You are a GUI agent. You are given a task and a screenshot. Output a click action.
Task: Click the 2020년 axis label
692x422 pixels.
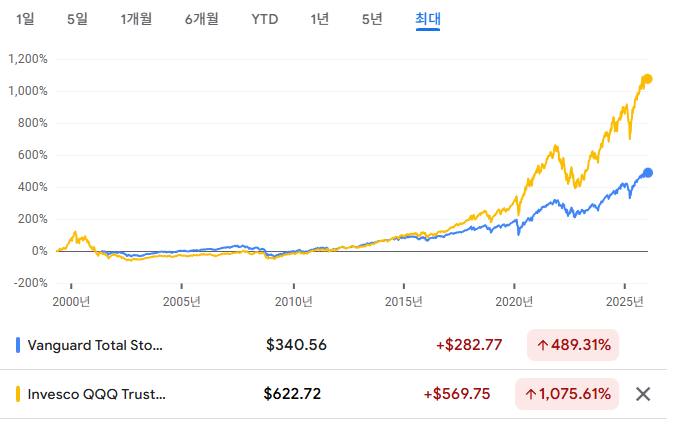(514, 302)
